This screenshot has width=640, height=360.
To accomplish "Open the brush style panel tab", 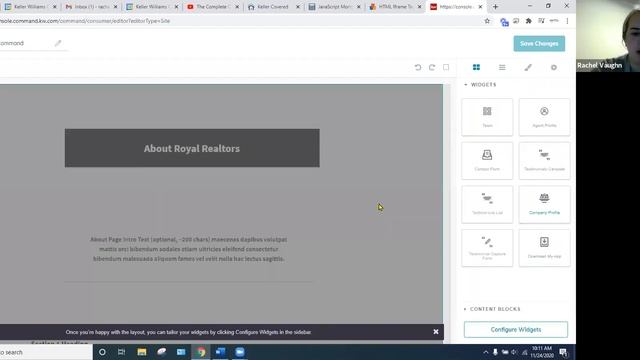I will coord(528,67).
